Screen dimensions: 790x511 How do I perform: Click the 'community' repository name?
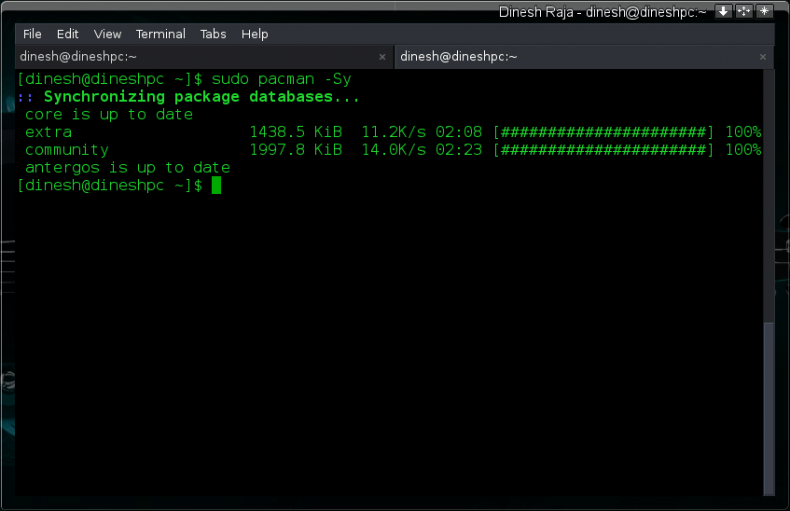(x=67, y=150)
